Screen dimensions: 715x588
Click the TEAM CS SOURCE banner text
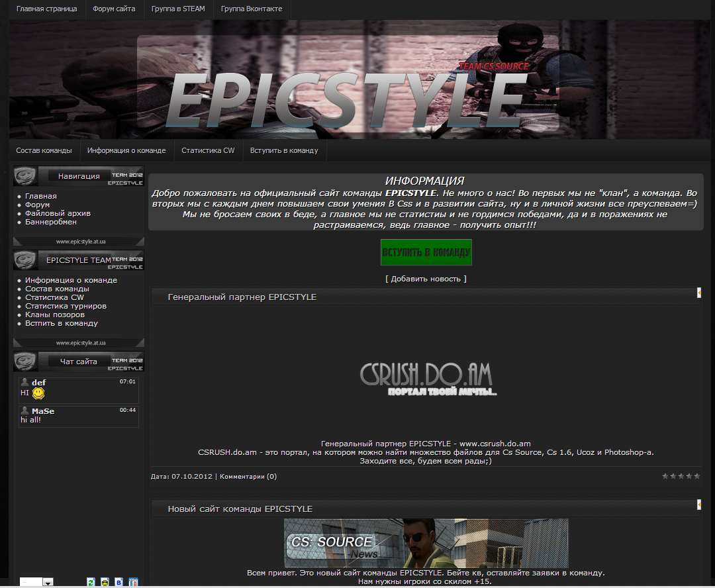[494, 66]
